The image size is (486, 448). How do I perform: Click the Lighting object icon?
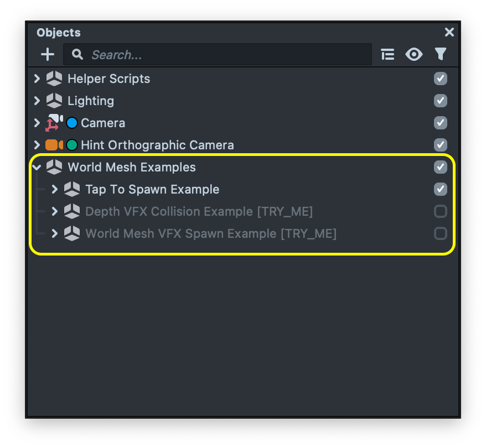[54, 101]
